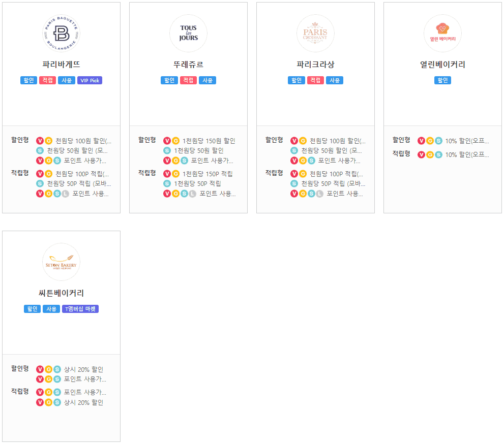Select 씨튼베이커리 적립형 text '포인트 사용가...'
The image size is (504, 444).
[x=85, y=392]
